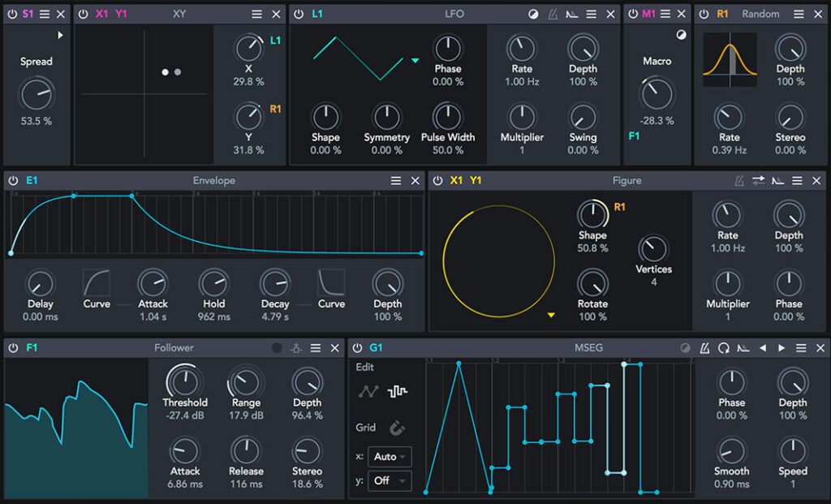The width and height of the screenshot is (831, 504).
Task: Toggle power for the F1 Follower modulator
Action: pos(13,348)
